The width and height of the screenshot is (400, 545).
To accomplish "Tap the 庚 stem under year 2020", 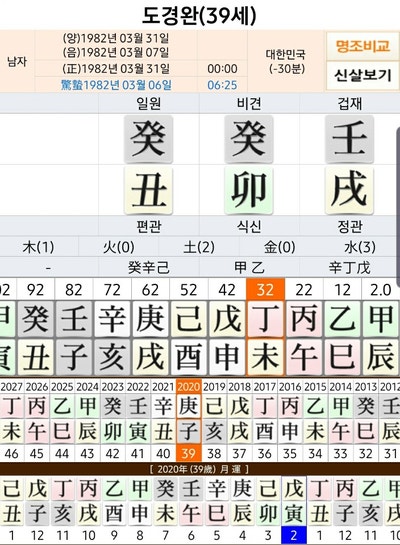I will click(189, 406).
